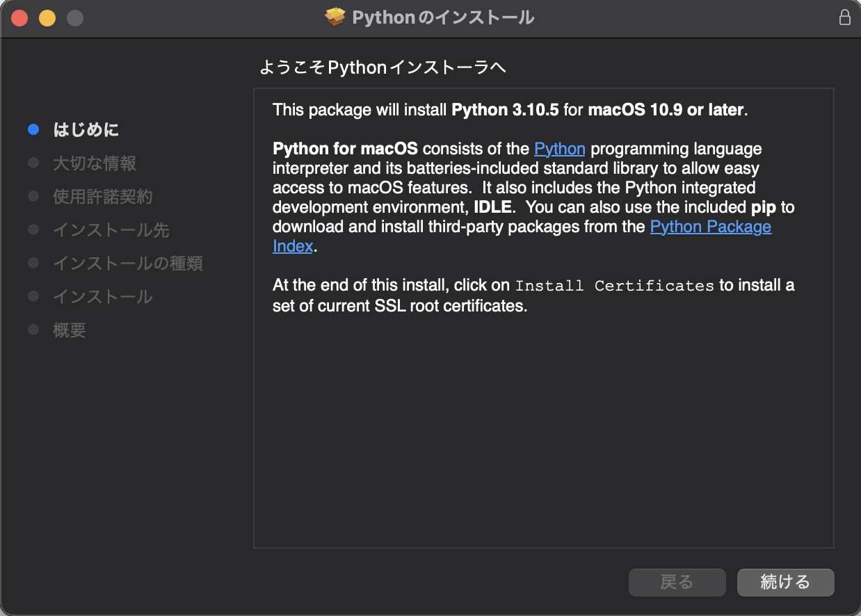Click the bold text Python 3.10.5
The height and width of the screenshot is (616, 861).
(505, 110)
